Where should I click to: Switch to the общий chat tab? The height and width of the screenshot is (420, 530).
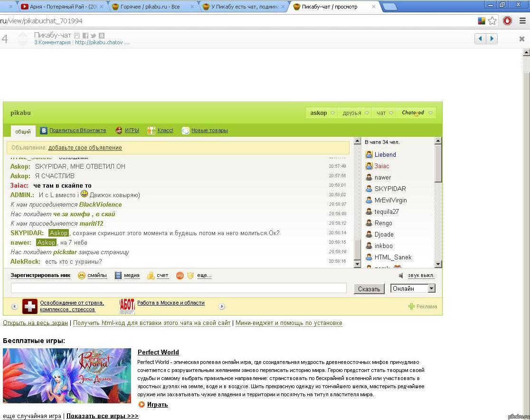(x=23, y=132)
